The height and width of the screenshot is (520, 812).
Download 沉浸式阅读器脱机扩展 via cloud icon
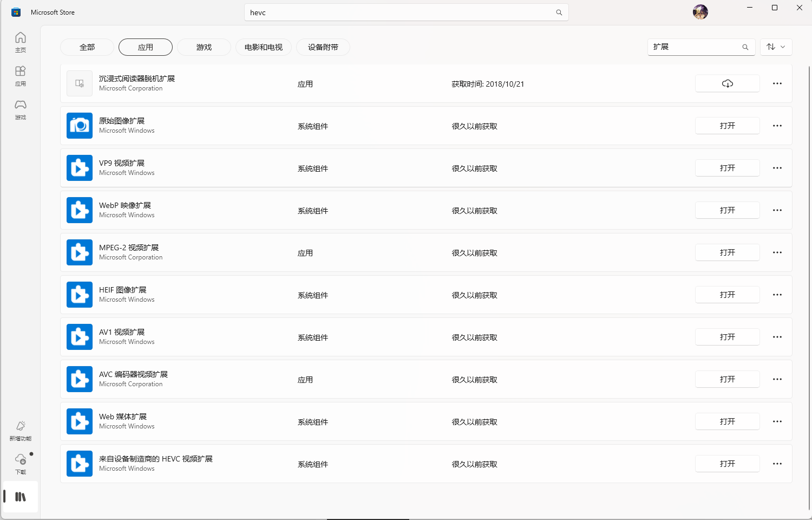(728, 83)
